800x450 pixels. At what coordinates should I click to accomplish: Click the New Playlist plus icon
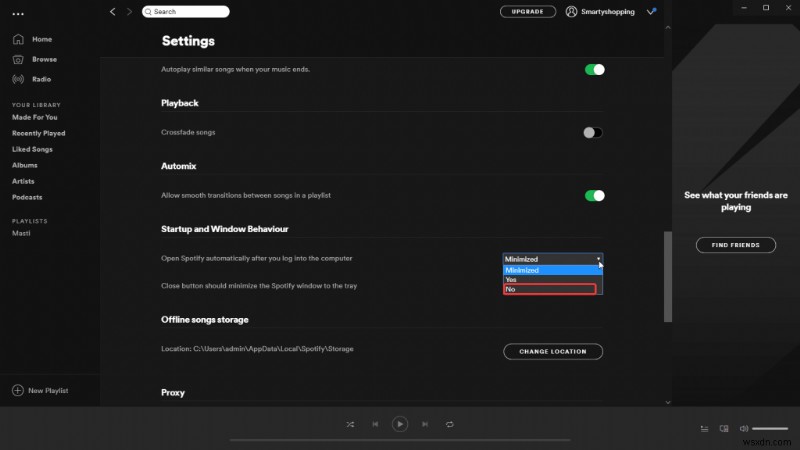17,390
